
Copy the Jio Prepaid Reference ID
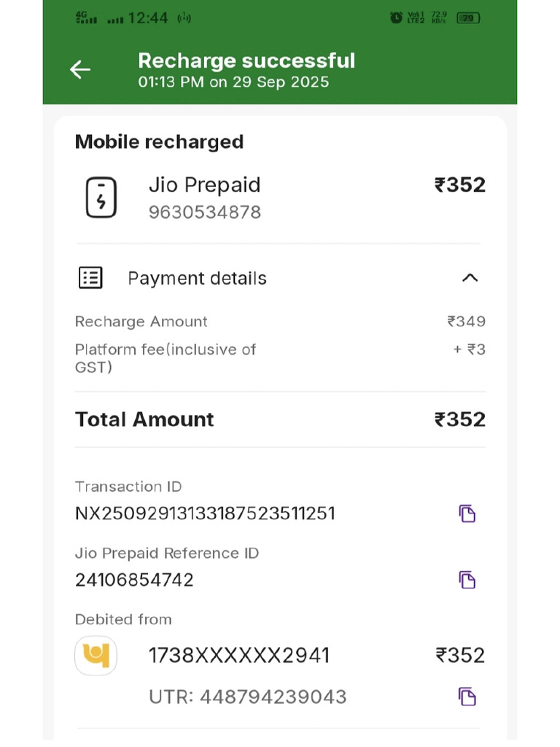point(467,580)
